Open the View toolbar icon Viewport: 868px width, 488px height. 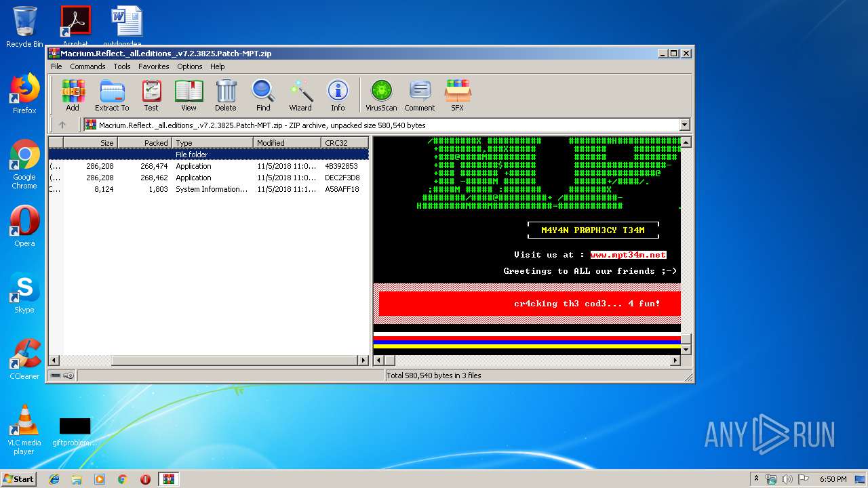(x=189, y=96)
